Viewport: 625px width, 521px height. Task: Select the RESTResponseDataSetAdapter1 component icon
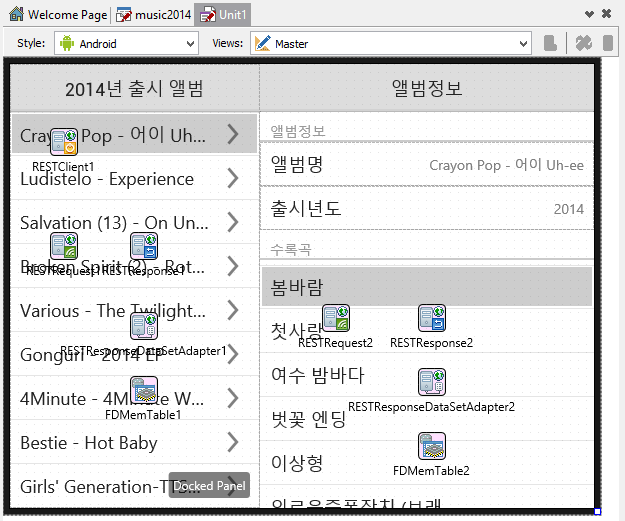click(144, 326)
